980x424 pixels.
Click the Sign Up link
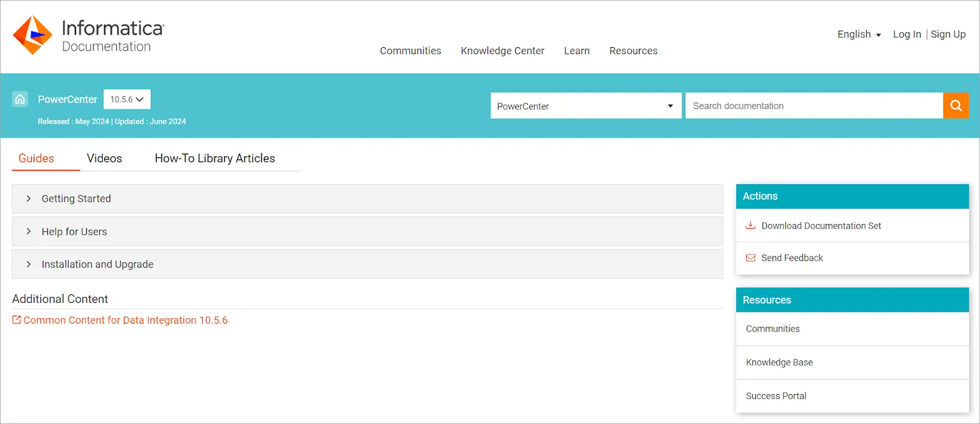tap(948, 34)
